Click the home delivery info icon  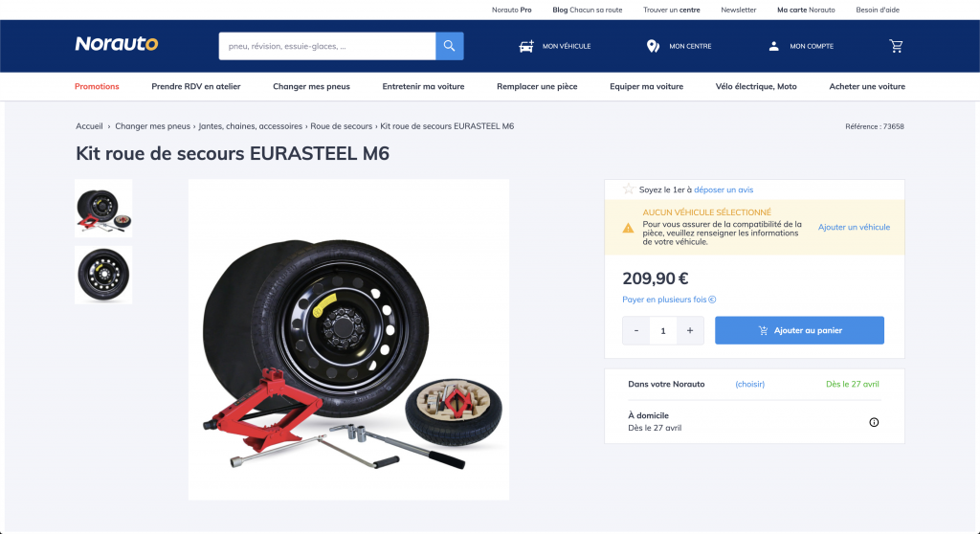click(x=874, y=422)
